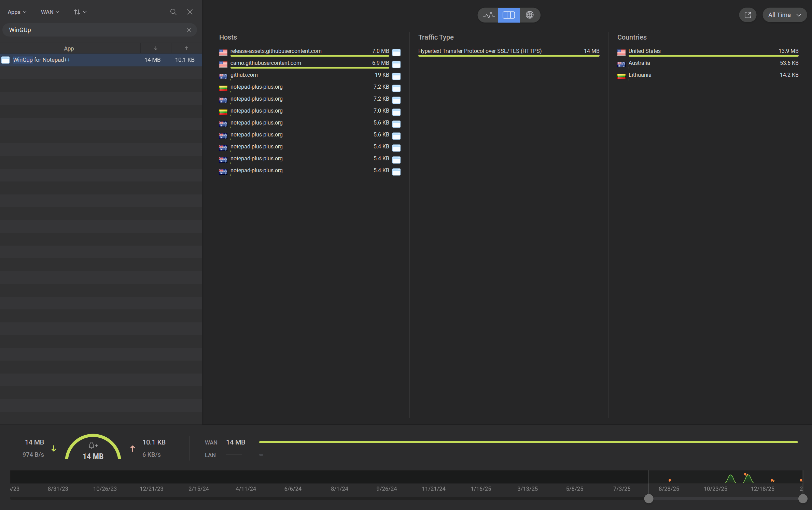The width and height of the screenshot is (812, 510).
Task: Click the United States flag in Countries
Action: point(621,52)
